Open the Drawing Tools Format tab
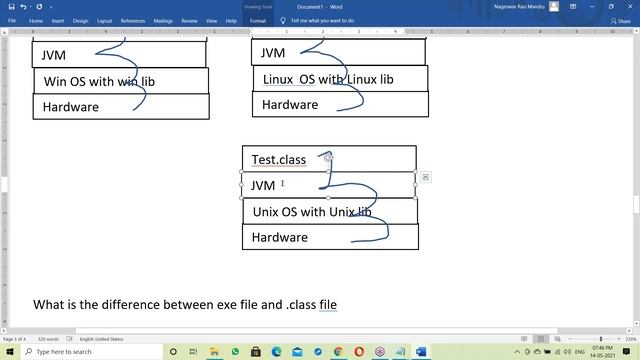640x360 pixels. (258, 20)
